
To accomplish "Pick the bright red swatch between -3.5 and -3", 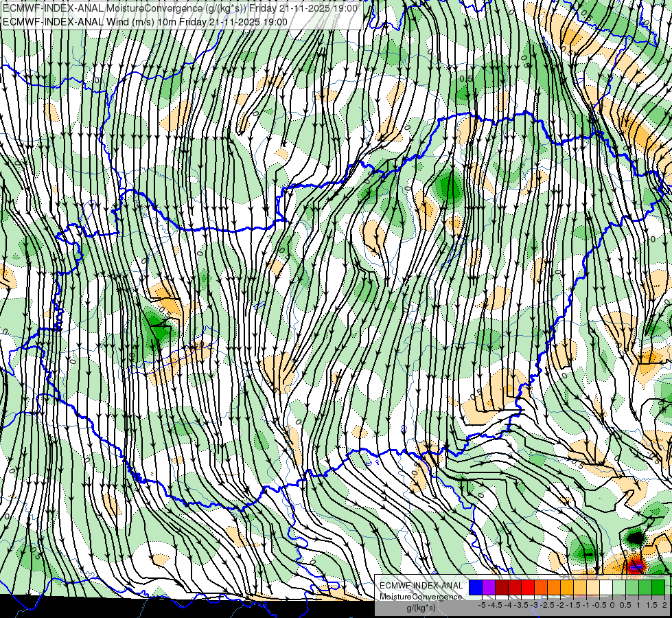I will point(528,588).
